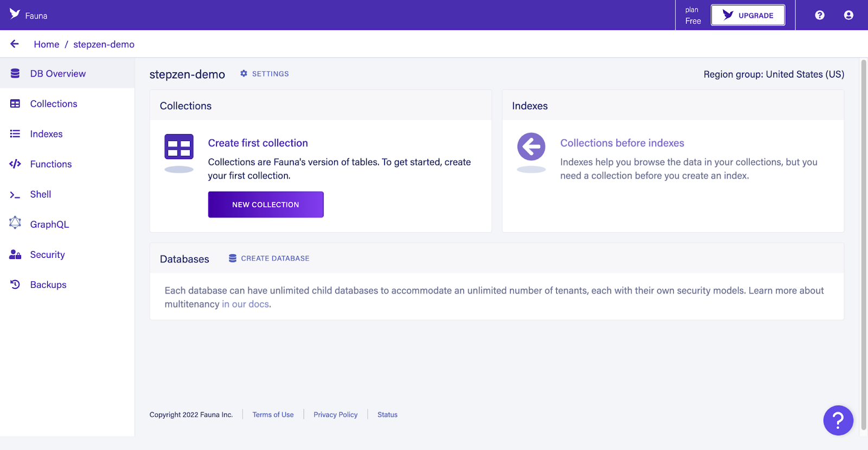The width and height of the screenshot is (868, 450).
Task: Open Terms of Use link
Action: 273,415
